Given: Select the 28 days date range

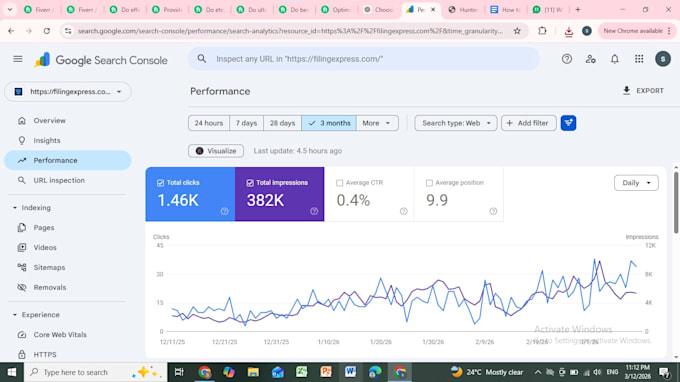Looking at the screenshot, I should tap(282, 123).
